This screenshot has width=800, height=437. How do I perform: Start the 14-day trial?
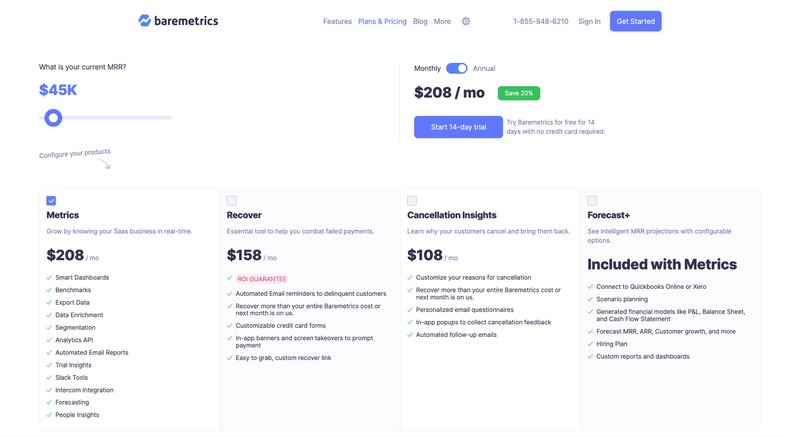pos(458,127)
